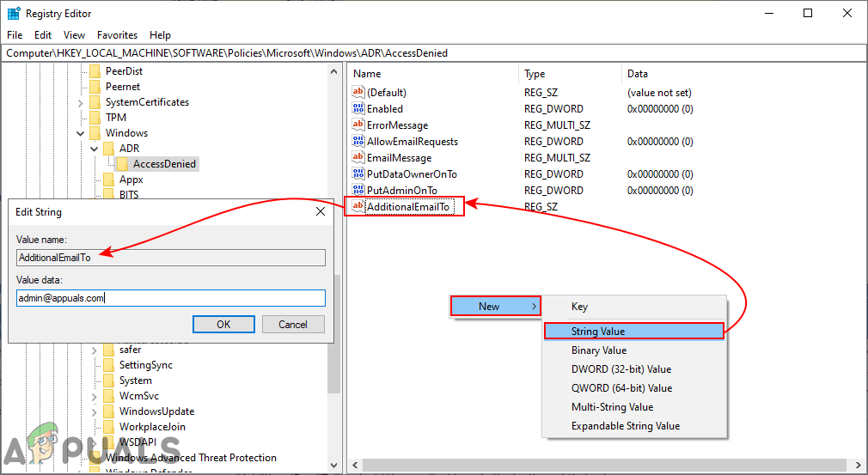Collapse the Windows tree node

(81, 133)
